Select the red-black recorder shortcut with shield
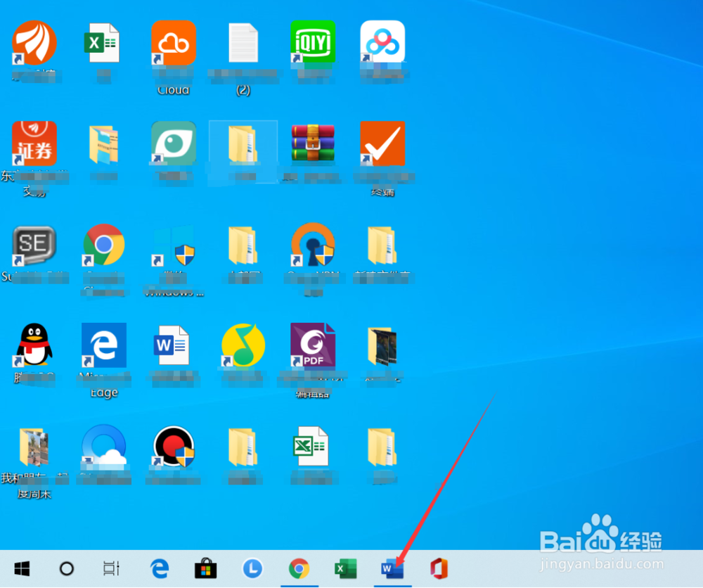This screenshot has height=588, width=703. click(x=174, y=447)
